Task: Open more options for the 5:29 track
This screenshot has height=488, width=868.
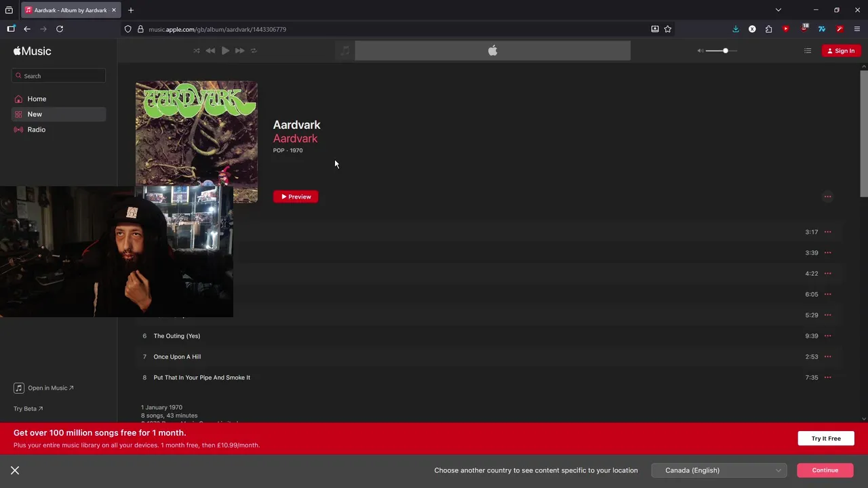Action: click(x=827, y=315)
